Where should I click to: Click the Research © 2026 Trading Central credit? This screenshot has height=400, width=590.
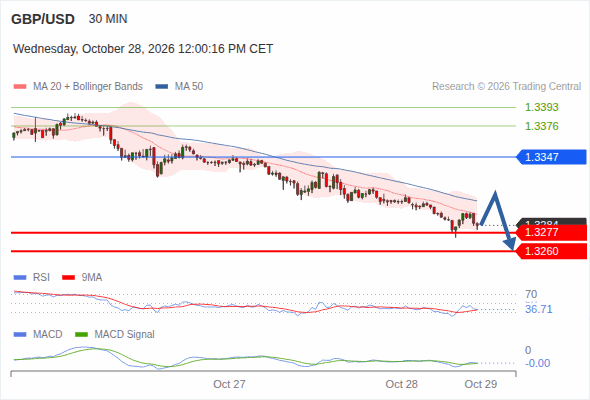(506, 87)
